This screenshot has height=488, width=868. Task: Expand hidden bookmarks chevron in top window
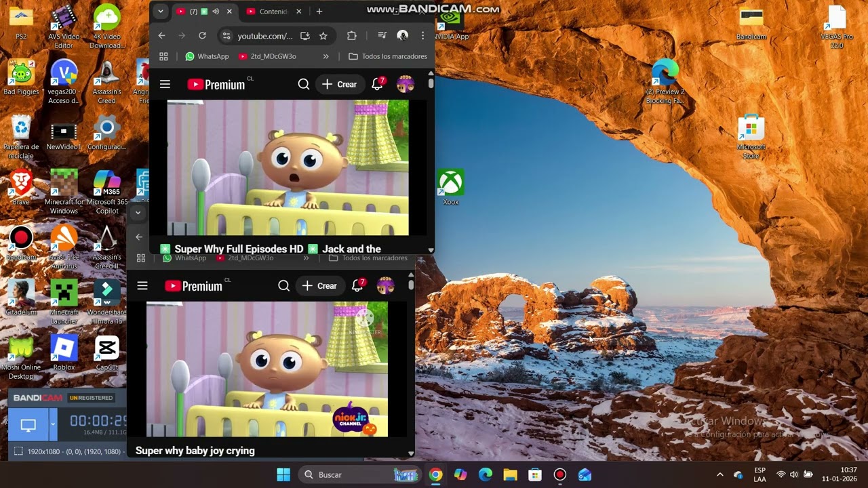(x=326, y=56)
